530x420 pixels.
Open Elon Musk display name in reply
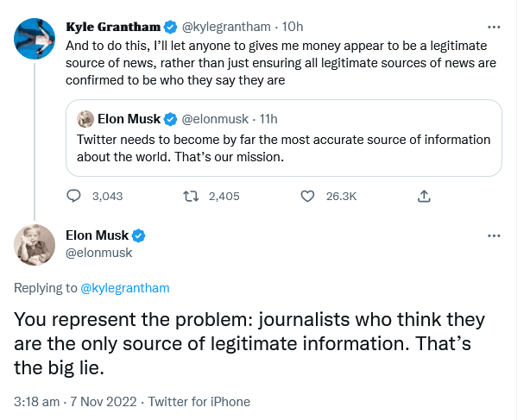(x=97, y=235)
